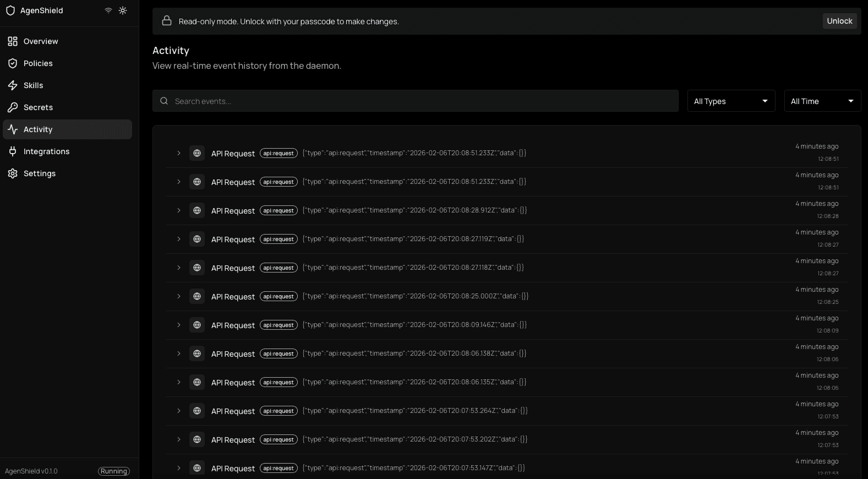The width and height of the screenshot is (868, 479).
Task: Go to Policies section
Action: (67, 63)
